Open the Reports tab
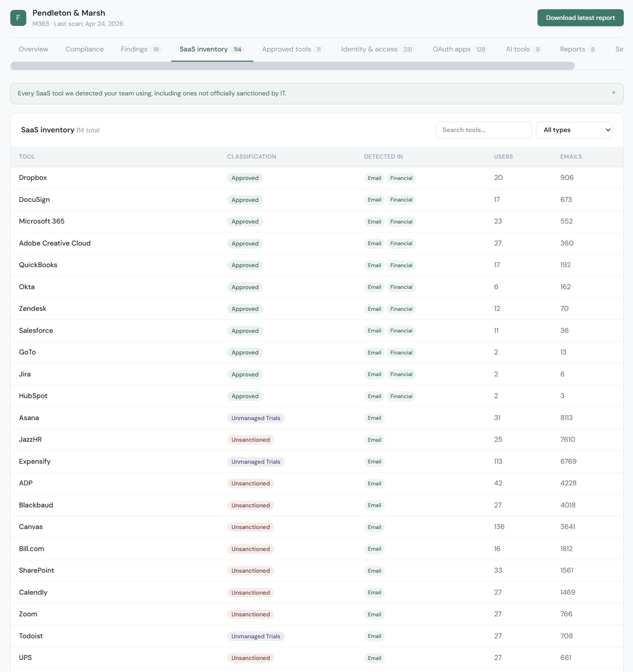The height and width of the screenshot is (672, 633). (x=579, y=49)
